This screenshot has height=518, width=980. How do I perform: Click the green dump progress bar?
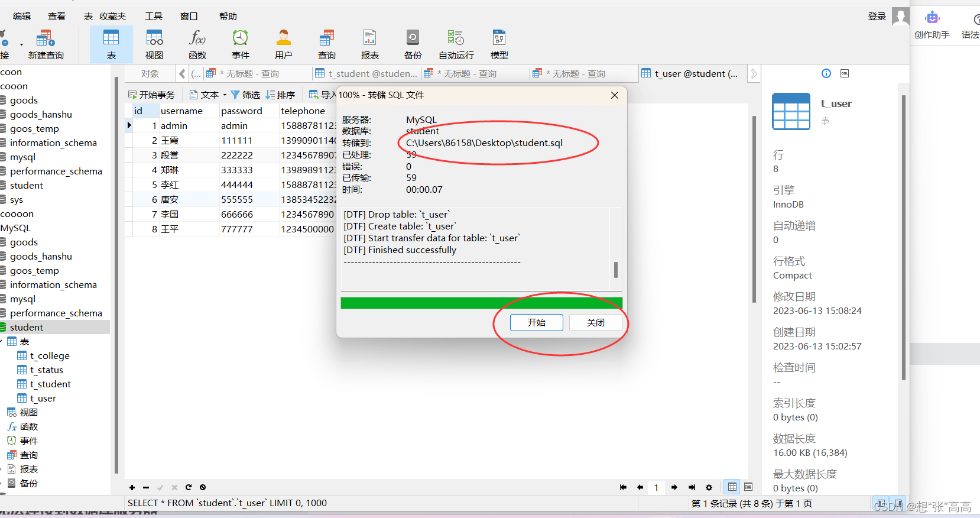[481, 303]
